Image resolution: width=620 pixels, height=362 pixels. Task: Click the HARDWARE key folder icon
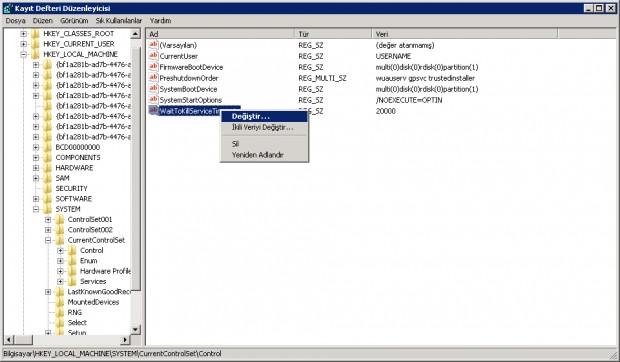[47, 168]
